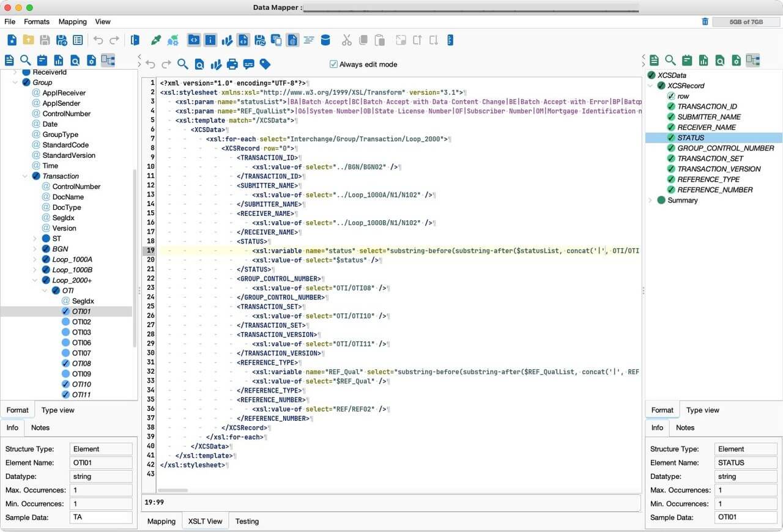The image size is (783, 532).
Task: Click the database cylinder icon
Action: [x=325, y=40]
